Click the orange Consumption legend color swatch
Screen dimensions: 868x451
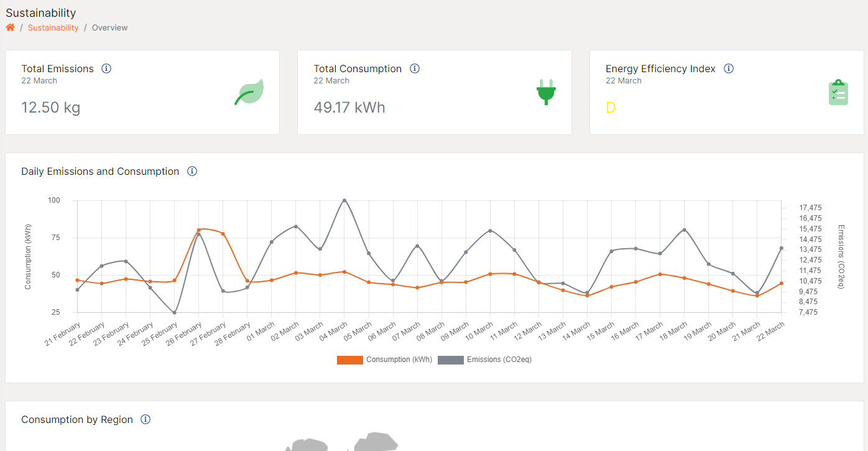349,360
